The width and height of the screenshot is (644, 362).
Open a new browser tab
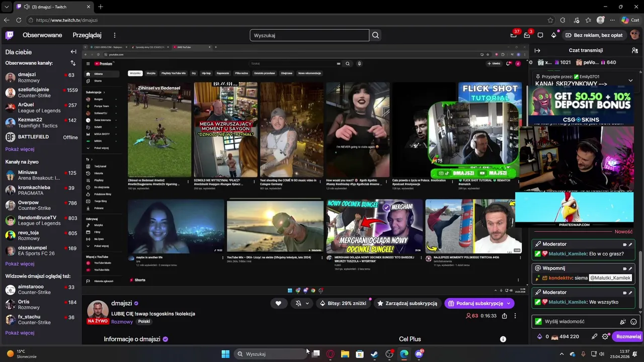tap(101, 7)
